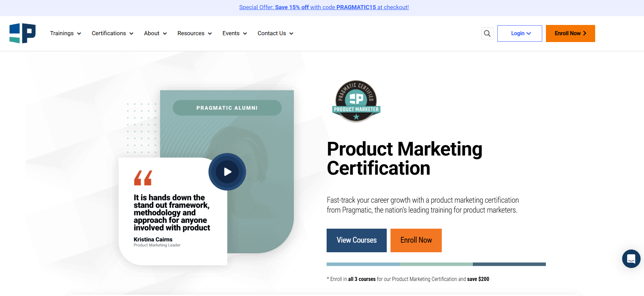
Task: Click the Pragmatic Alumni label
Action: pos(227,108)
